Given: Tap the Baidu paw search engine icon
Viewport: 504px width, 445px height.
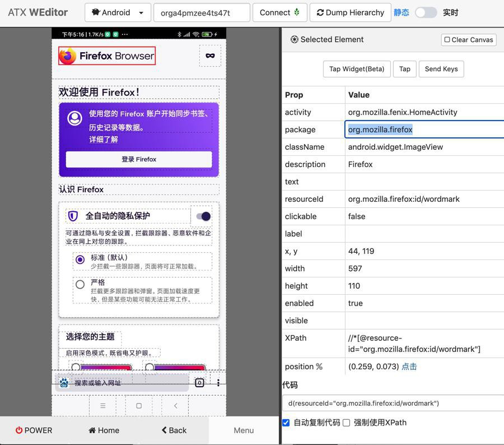Looking at the screenshot, I should coord(64,383).
